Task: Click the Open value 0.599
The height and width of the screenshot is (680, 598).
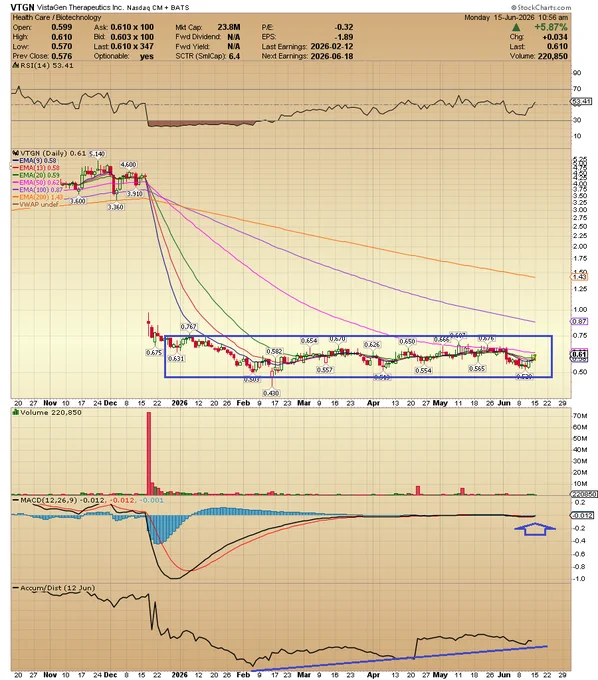Action: tap(62, 27)
